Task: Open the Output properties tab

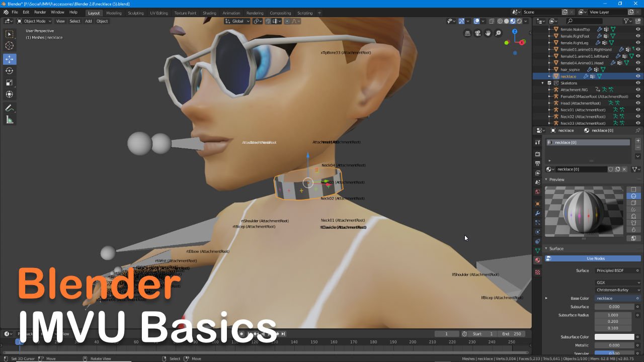Action: 538,163
